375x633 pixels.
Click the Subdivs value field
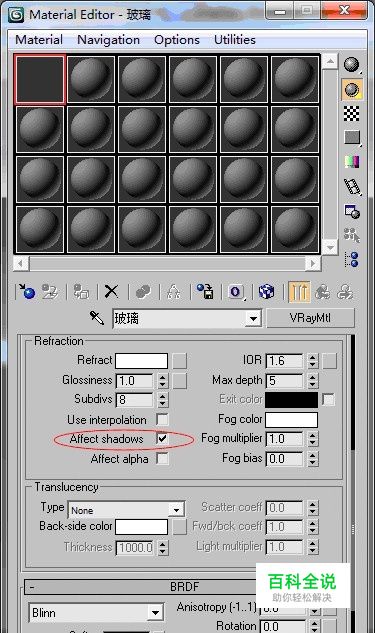click(134, 400)
